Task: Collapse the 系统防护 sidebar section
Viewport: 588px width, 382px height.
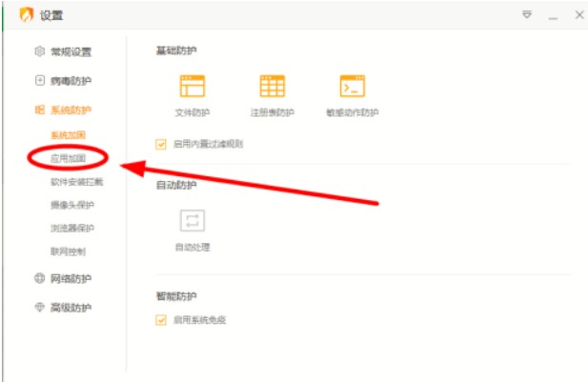Action: [x=71, y=111]
